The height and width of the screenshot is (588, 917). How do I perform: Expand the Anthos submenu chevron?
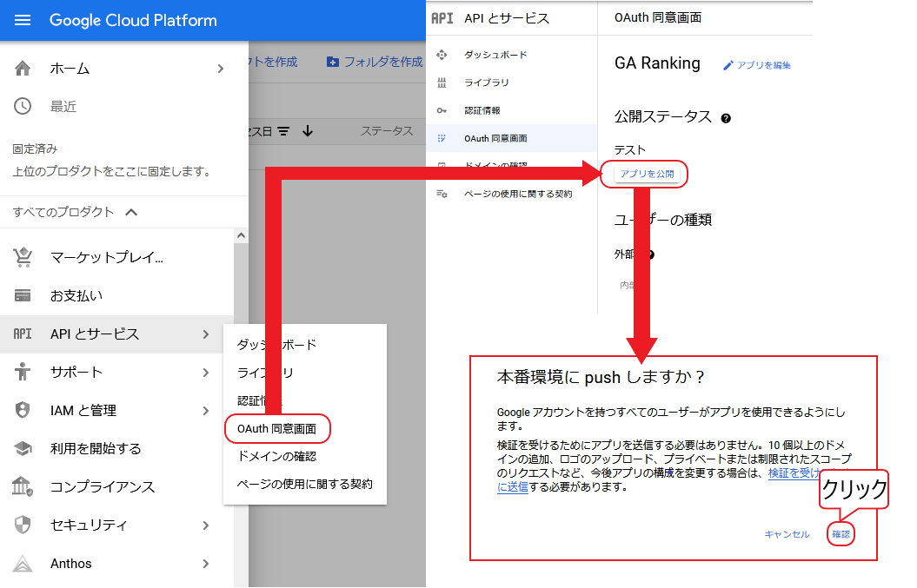click(205, 564)
